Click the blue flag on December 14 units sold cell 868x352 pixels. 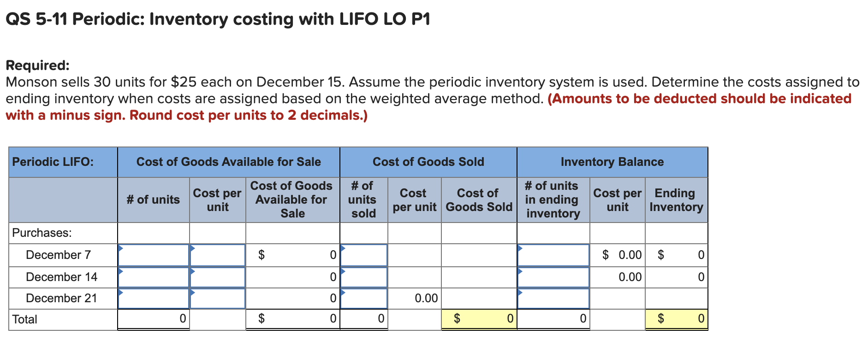pos(342,270)
